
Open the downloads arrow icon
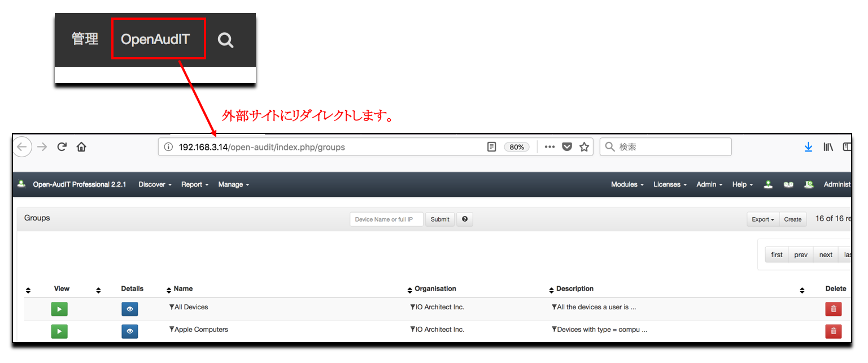tap(808, 147)
